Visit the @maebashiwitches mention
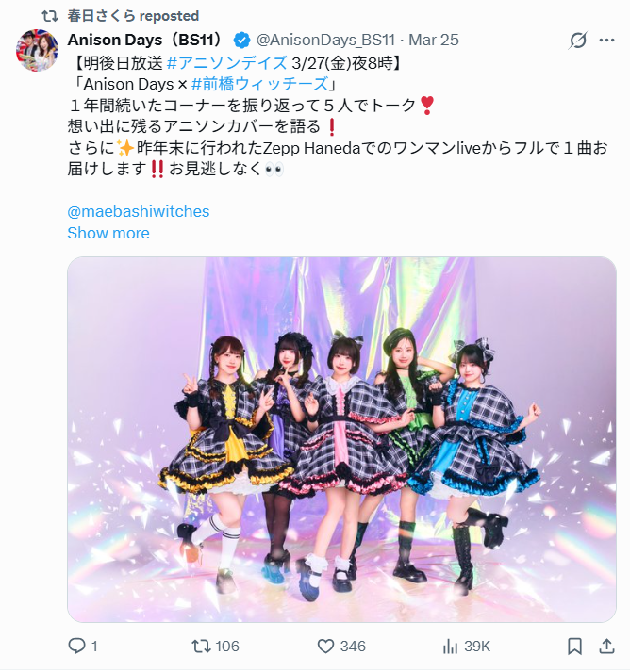The height and width of the screenshot is (672, 630). click(139, 211)
